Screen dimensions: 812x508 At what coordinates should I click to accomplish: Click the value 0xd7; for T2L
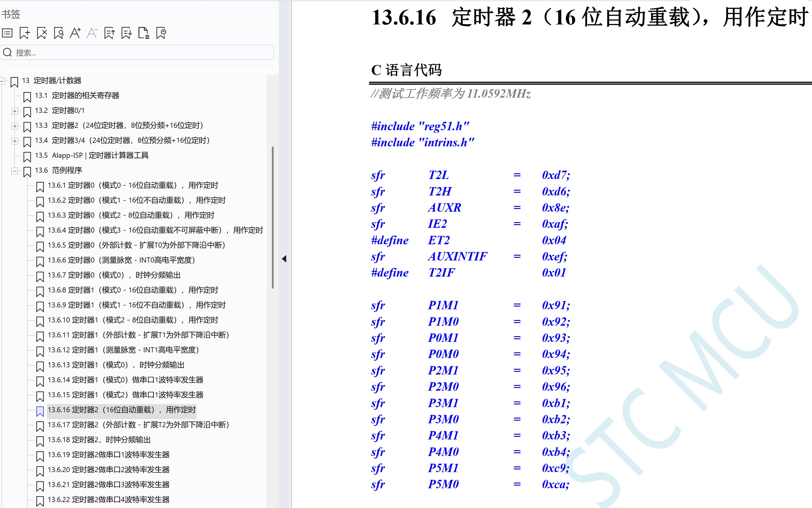(556, 175)
